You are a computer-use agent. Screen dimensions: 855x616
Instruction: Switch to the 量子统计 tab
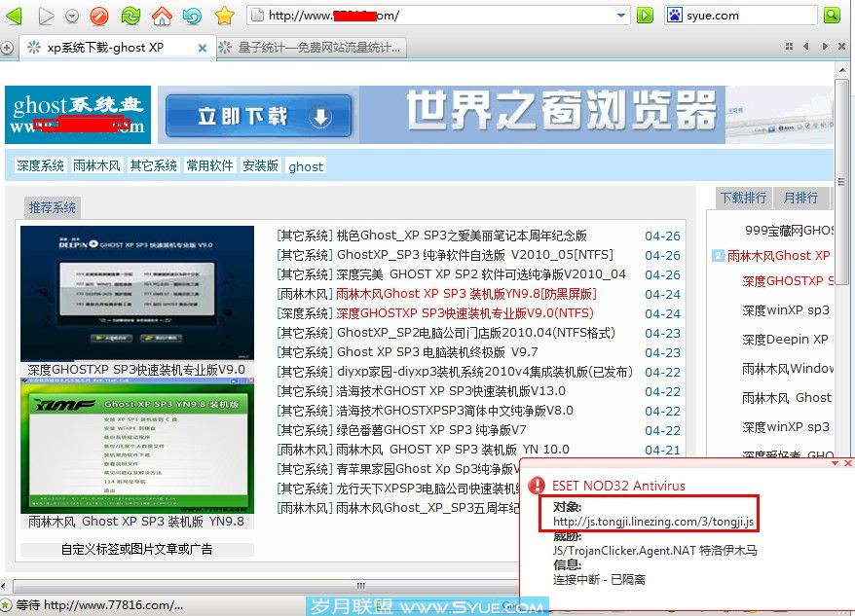click(x=311, y=48)
